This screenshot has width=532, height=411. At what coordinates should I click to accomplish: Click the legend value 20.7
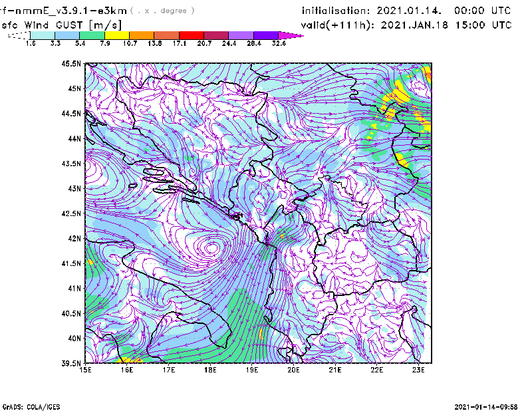(204, 43)
